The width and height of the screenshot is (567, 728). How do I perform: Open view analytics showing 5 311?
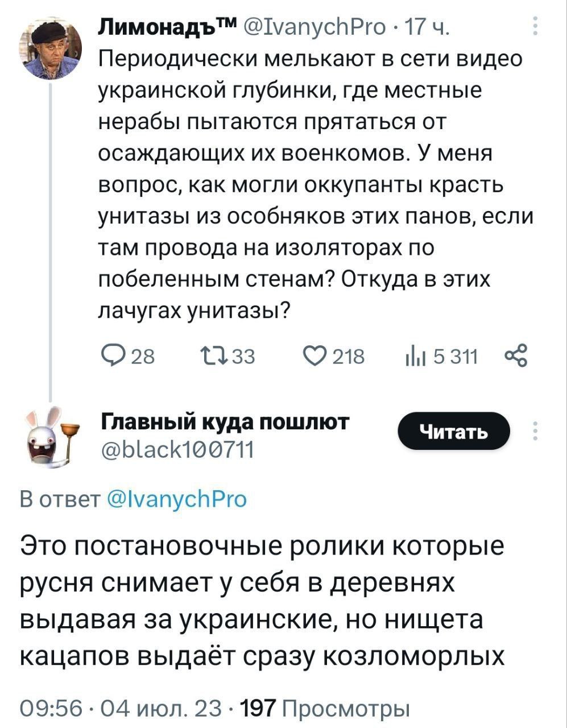pyautogui.click(x=409, y=357)
